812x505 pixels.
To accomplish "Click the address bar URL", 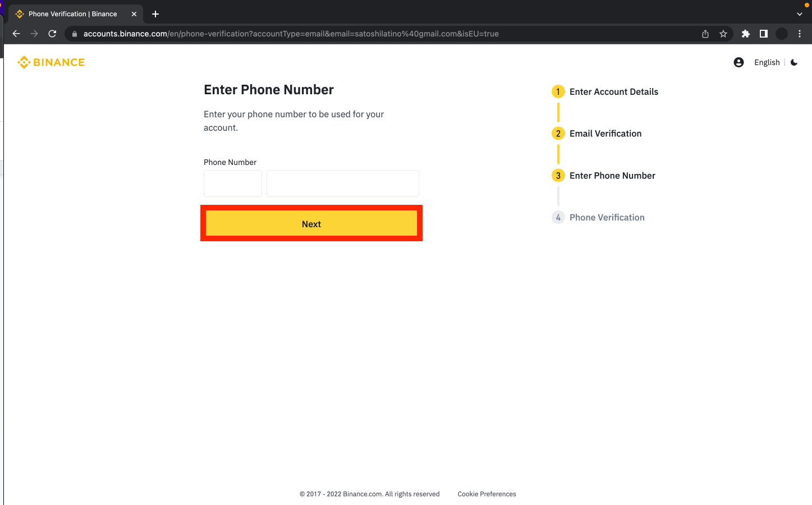I will (x=291, y=34).
